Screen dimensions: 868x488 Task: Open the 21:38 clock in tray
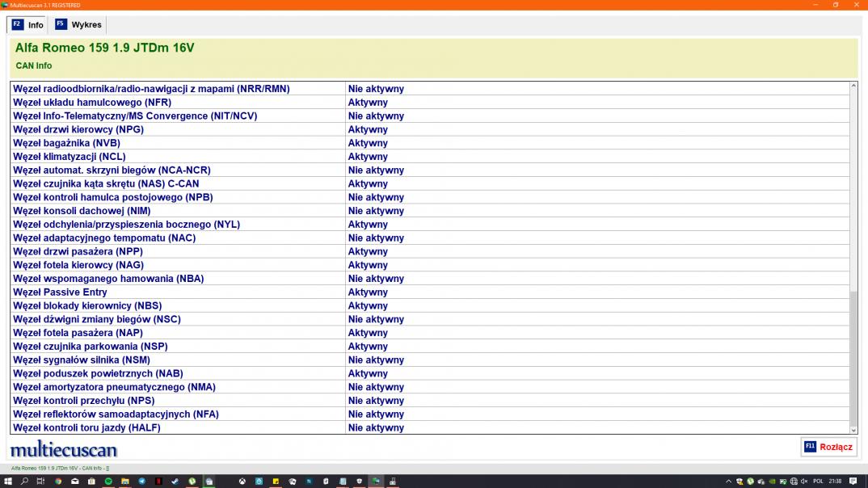point(836,482)
